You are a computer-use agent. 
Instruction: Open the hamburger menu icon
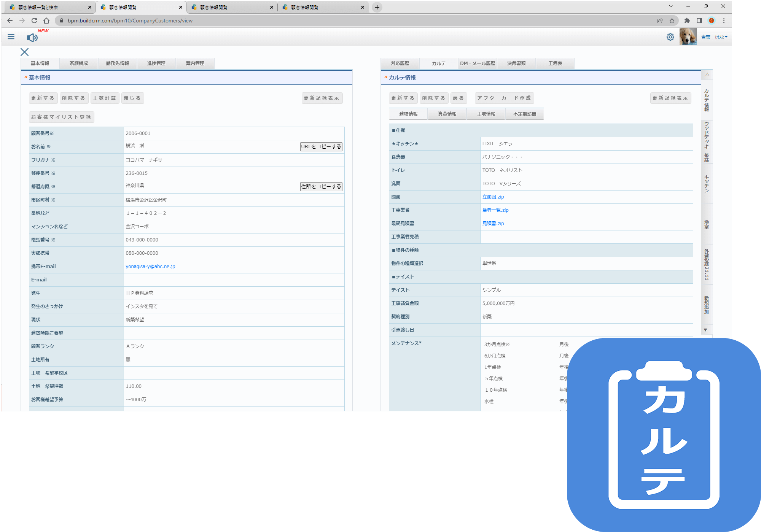coord(11,37)
